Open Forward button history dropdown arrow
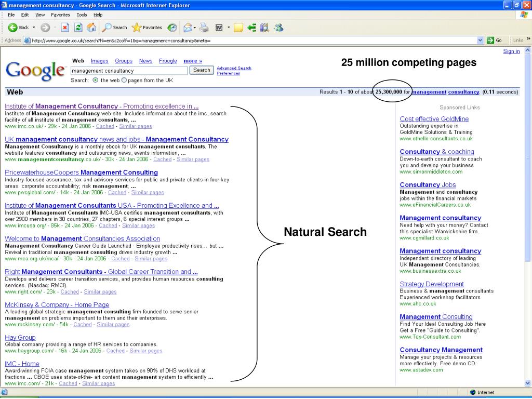Viewport: 532px width, 399px height. coord(55,28)
